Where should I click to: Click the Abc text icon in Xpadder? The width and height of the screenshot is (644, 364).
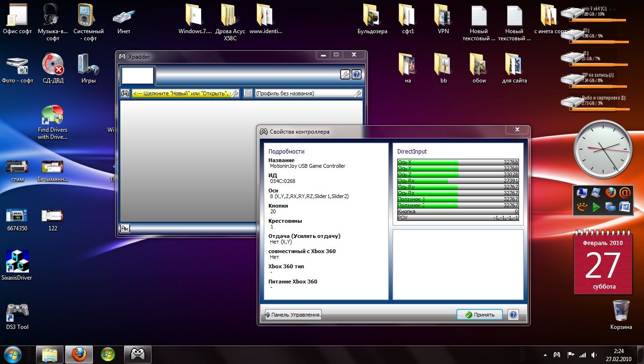pyautogui.click(x=125, y=228)
